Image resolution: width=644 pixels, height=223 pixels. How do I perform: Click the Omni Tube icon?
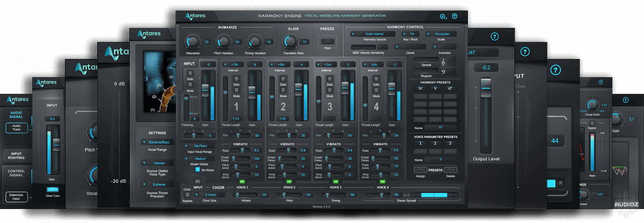[53, 189]
